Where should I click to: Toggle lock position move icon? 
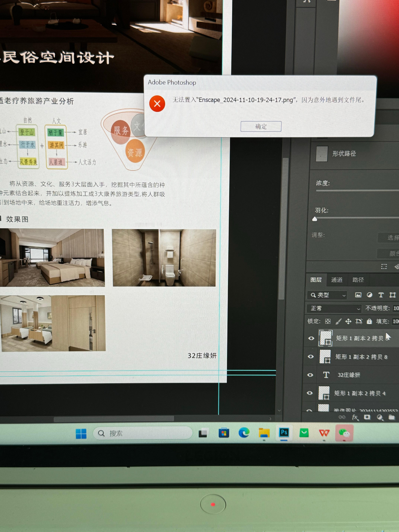tap(348, 321)
